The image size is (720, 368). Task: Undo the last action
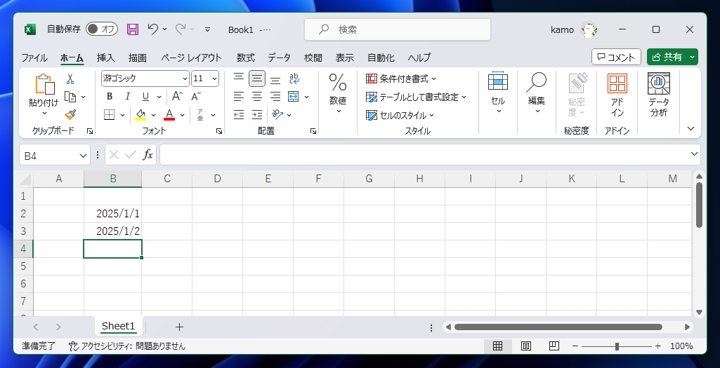click(x=153, y=29)
